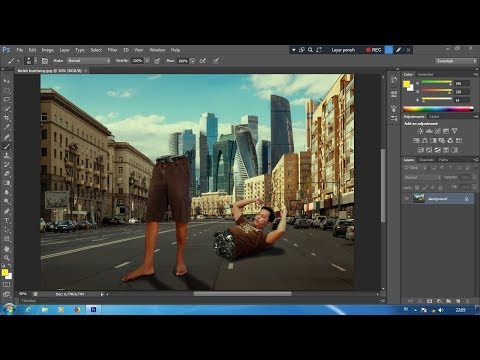Open the Essentials workspace dropdown
The width and height of the screenshot is (480, 360).
[456, 61]
